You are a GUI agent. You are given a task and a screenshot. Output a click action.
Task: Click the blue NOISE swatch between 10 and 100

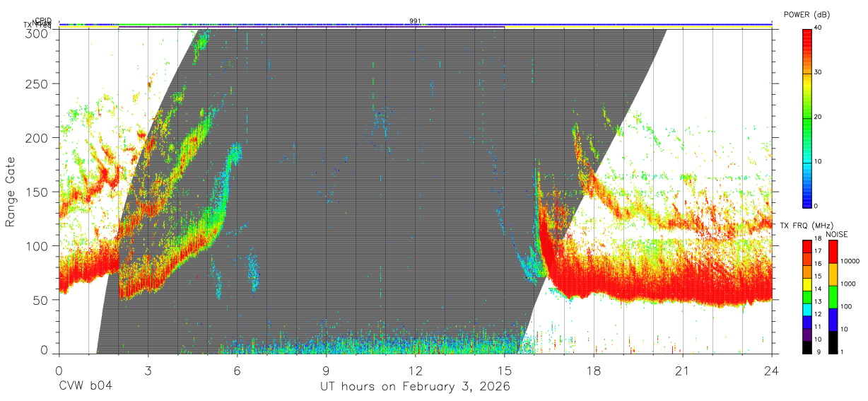(833, 320)
